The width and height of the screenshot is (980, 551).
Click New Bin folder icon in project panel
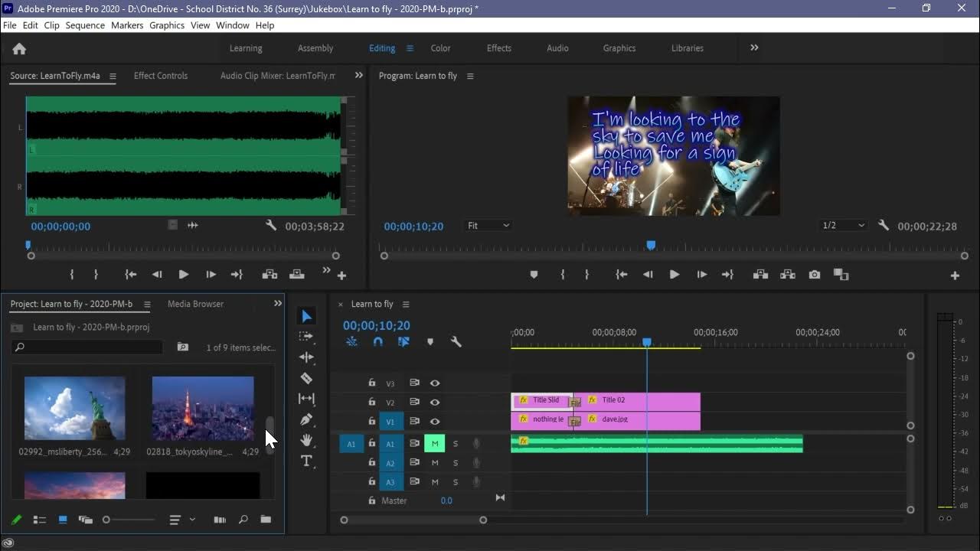[266, 520]
